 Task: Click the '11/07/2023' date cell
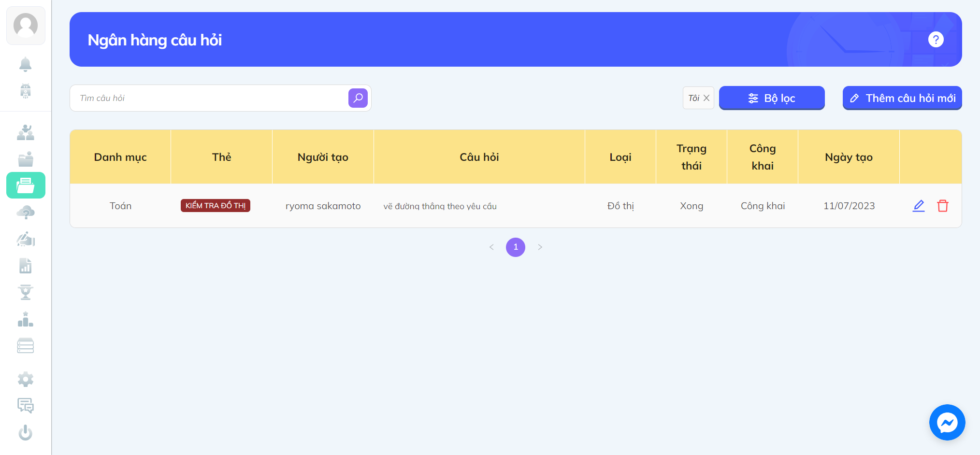point(849,206)
